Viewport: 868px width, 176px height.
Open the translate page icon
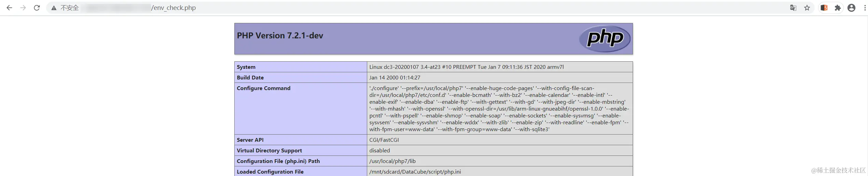(x=793, y=8)
